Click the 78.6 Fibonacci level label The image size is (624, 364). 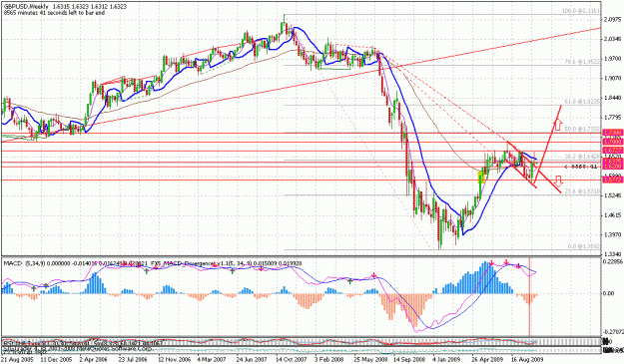(x=582, y=62)
